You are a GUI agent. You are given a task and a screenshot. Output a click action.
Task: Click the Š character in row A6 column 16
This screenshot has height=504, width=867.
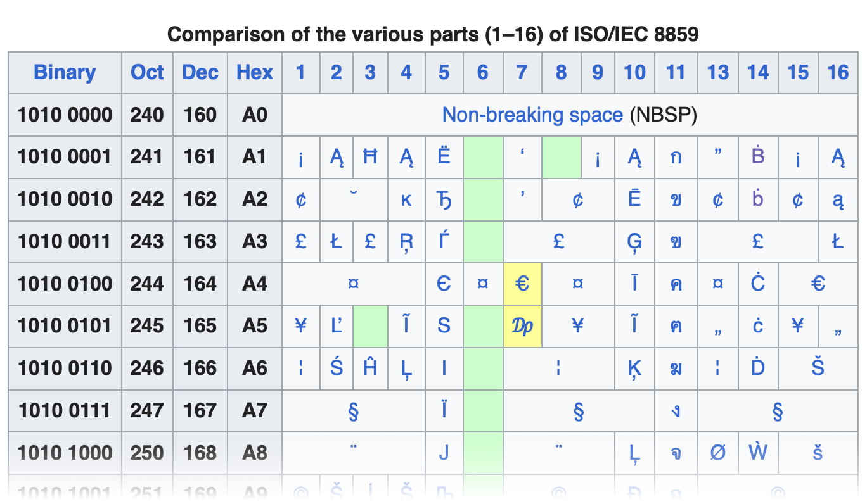[818, 368]
